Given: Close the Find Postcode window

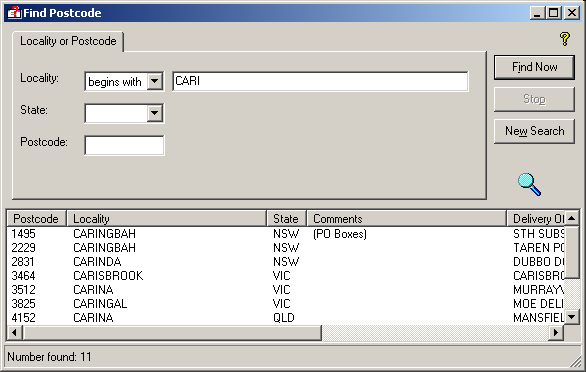Looking at the screenshot, I should click(571, 13).
